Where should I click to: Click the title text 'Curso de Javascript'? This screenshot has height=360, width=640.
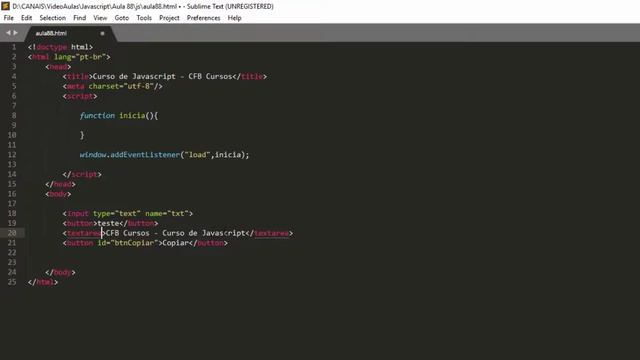click(134, 76)
